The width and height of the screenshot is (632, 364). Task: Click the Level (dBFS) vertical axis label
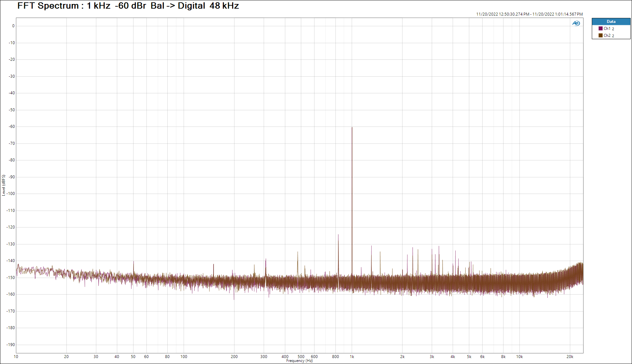coord(4,185)
